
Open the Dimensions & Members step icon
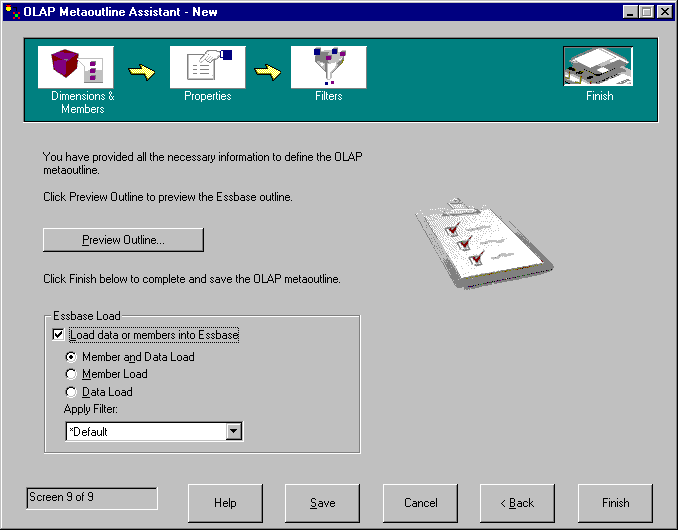tap(76, 67)
